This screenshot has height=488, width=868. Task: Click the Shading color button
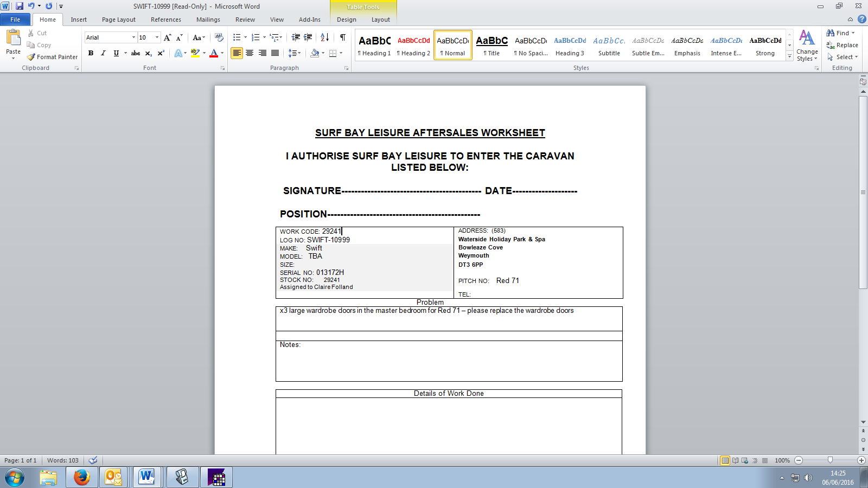point(315,53)
